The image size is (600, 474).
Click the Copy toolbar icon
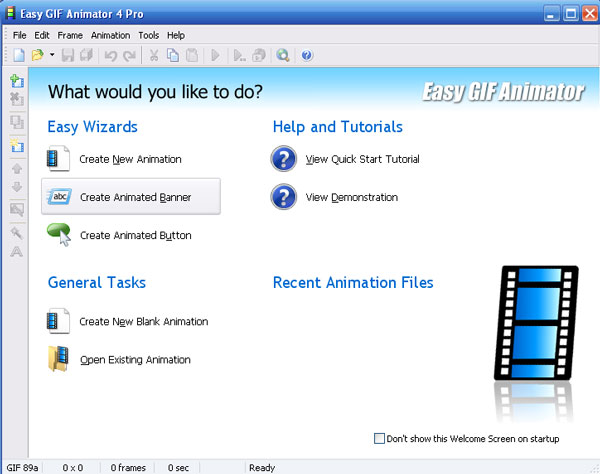173,55
